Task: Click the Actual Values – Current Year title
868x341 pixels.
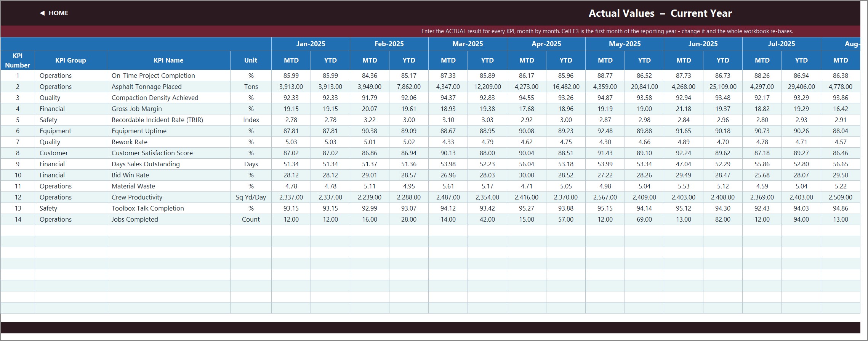Action: coord(660,13)
